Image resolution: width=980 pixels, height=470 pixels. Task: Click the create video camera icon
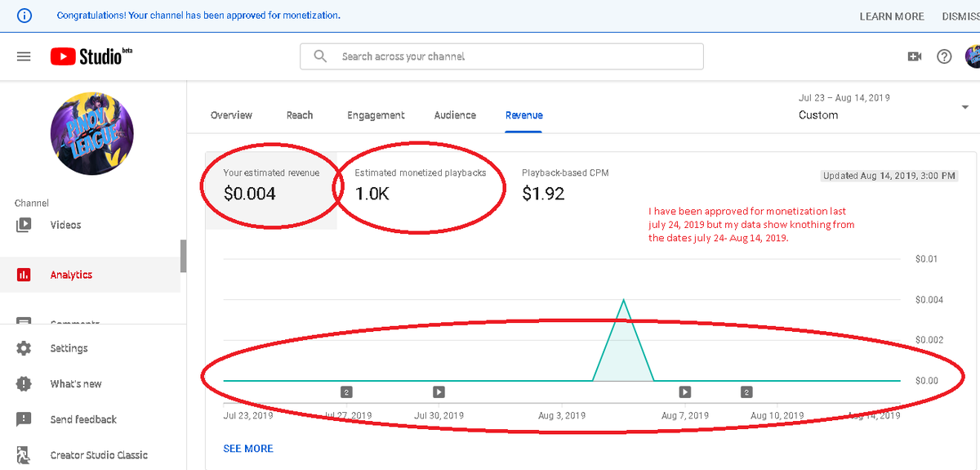tap(915, 56)
